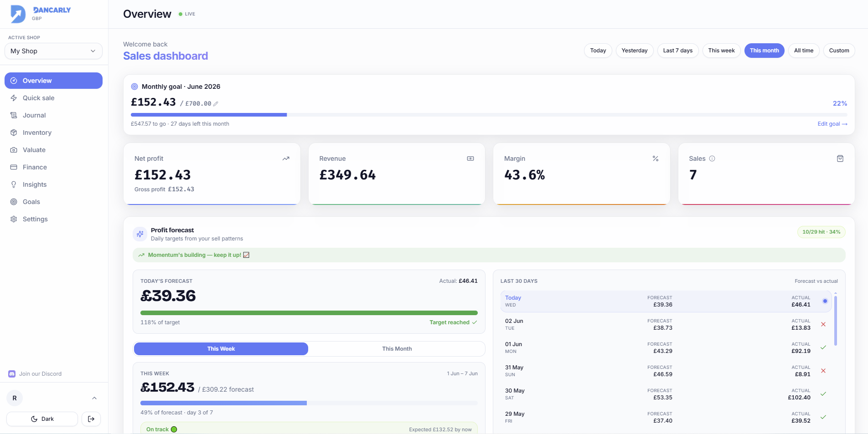The height and width of the screenshot is (434, 868).
Task: Switch forecast to This Week tab
Action: pyautogui.click(x=221, y=349)
